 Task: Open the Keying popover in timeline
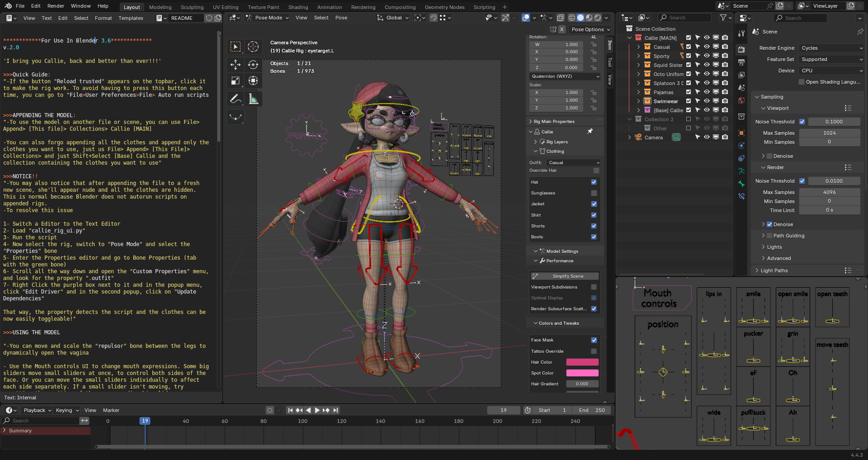point(67,410)
